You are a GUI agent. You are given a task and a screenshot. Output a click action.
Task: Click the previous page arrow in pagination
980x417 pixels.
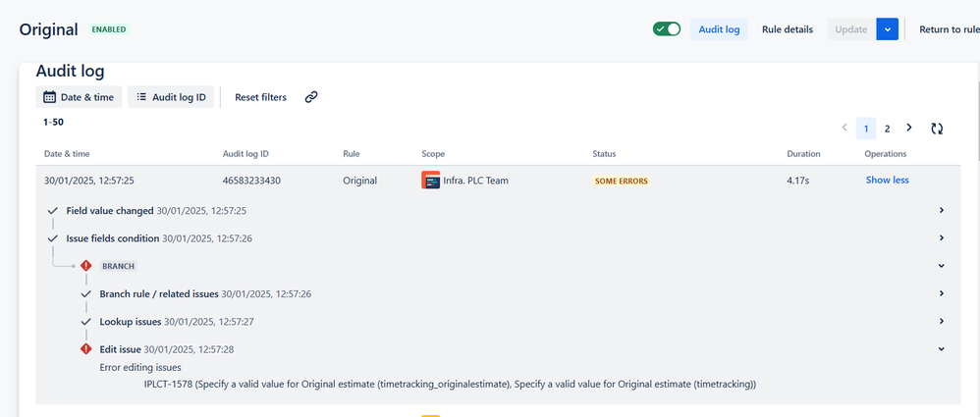[844, 128]
